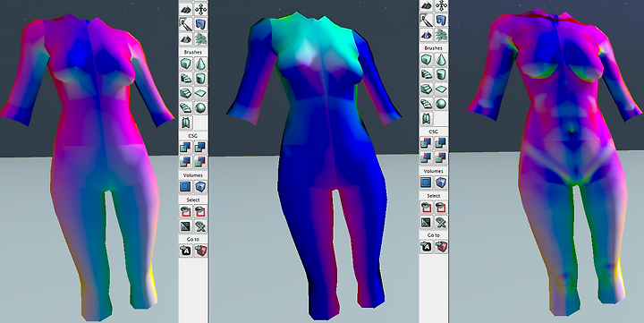Apply CSG Intersect in right toolbar
644x323 pixels.
(x=427, y=157)
